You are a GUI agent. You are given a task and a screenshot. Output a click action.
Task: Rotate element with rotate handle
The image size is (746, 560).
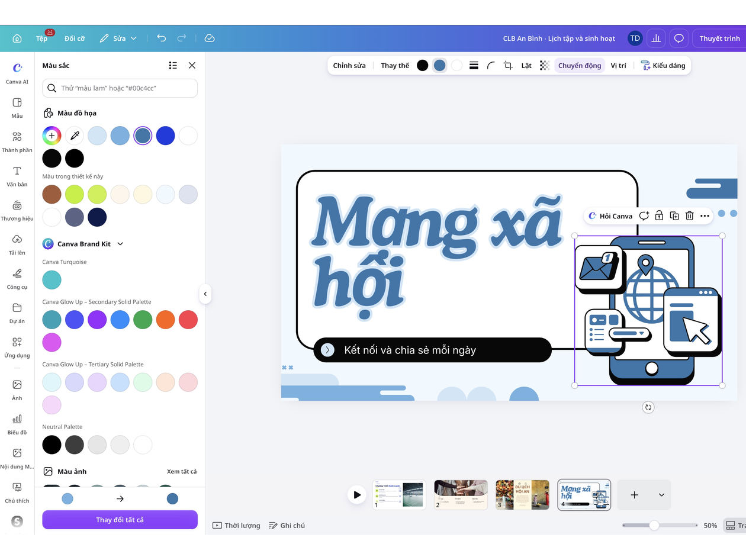pyautogui.click(x=648, y=407)
